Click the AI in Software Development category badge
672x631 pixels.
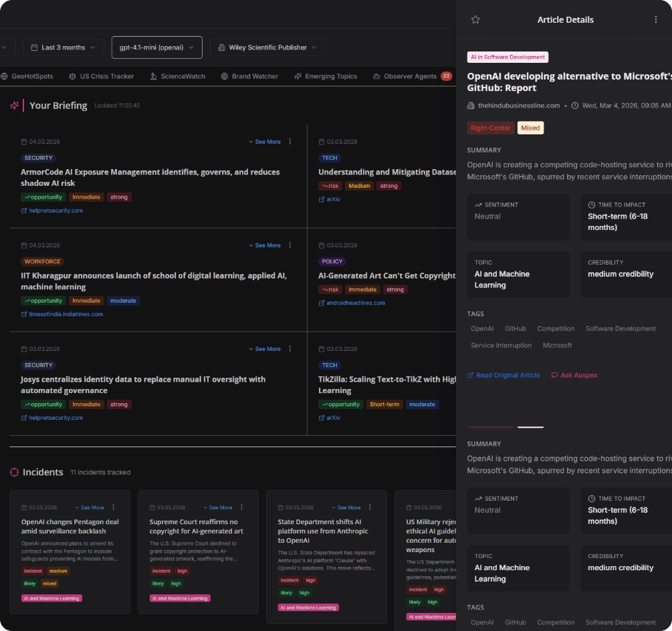point(508,57)
